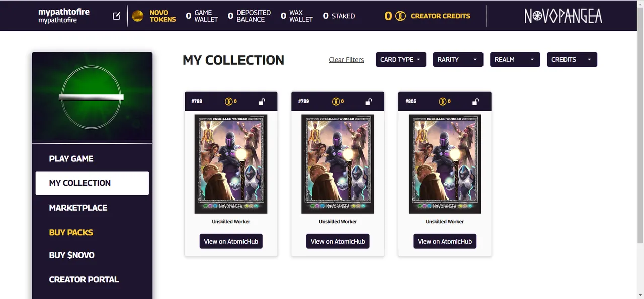Click the Novopangea logo

(563, 16)
